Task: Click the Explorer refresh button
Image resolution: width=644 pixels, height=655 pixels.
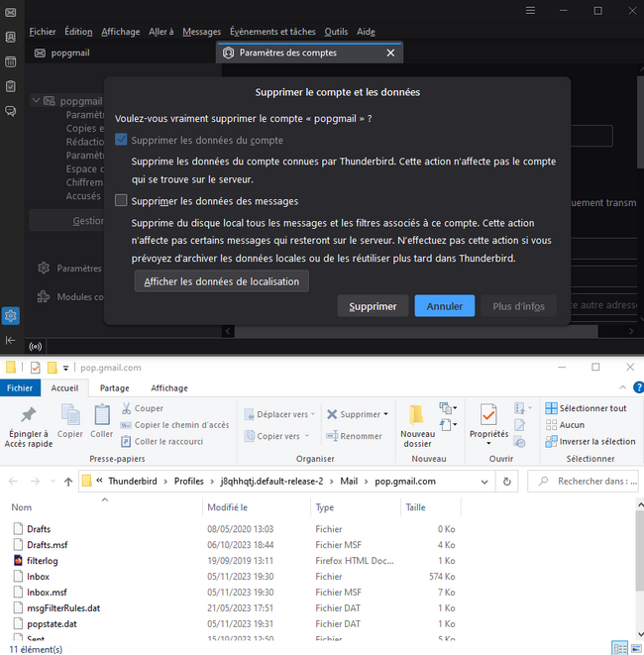Action: pyautogui.click(x=507, y=482)
